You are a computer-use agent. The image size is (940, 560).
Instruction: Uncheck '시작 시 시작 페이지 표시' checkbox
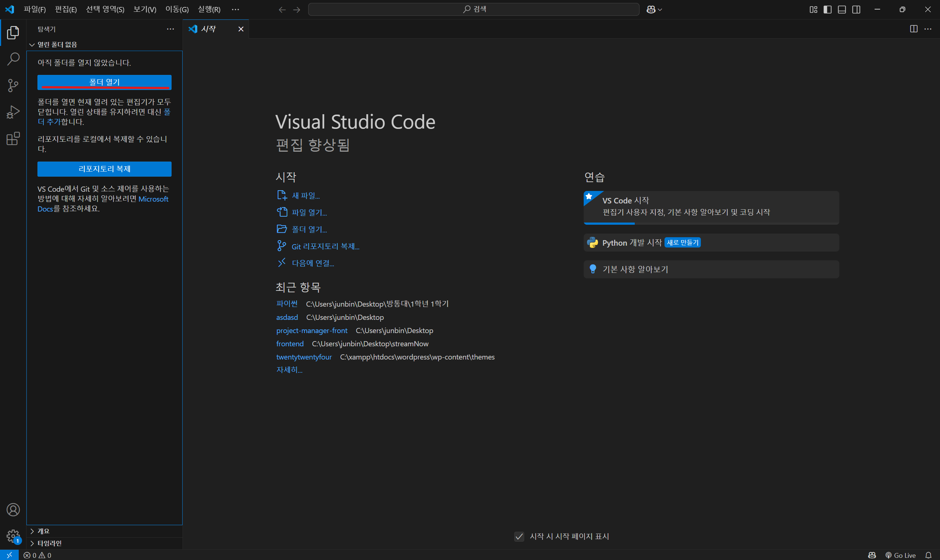519,536
